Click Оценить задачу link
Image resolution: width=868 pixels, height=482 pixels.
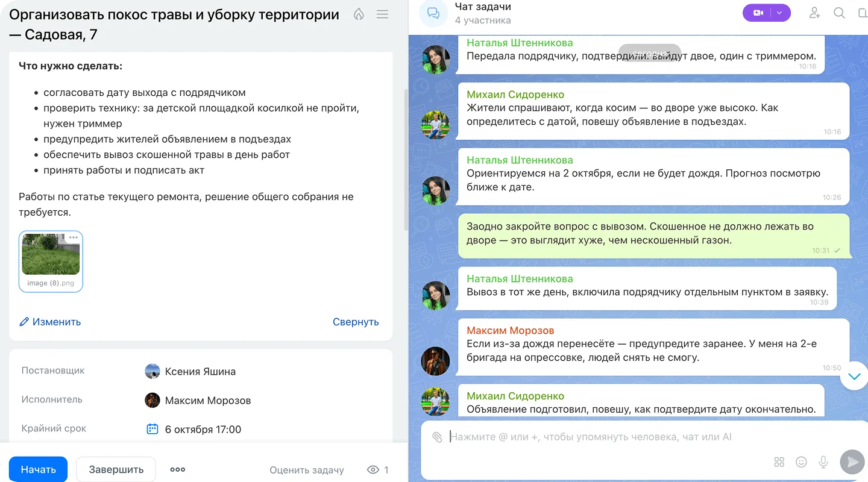point(307,470)
